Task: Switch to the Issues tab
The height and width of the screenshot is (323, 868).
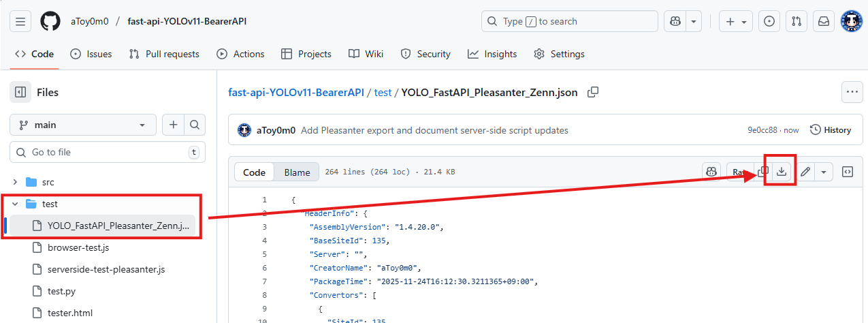Action: click(x=91, y=54)
